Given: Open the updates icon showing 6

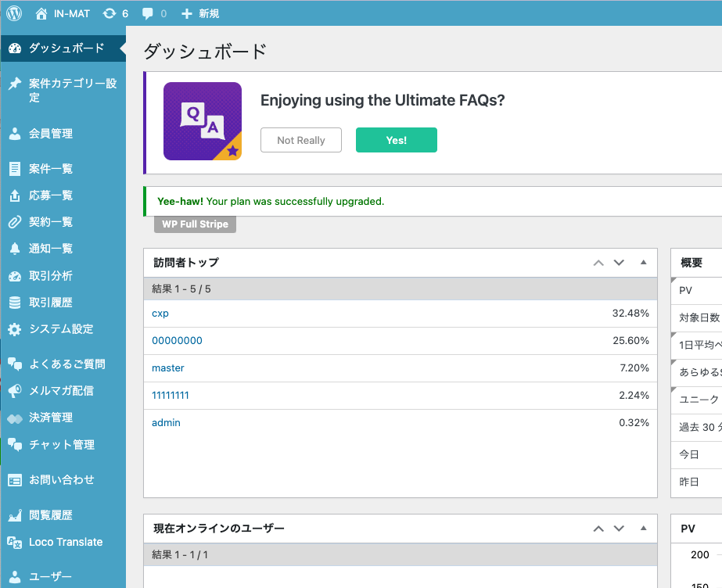Looking at the screenshot, I should (x=109, y=13).
